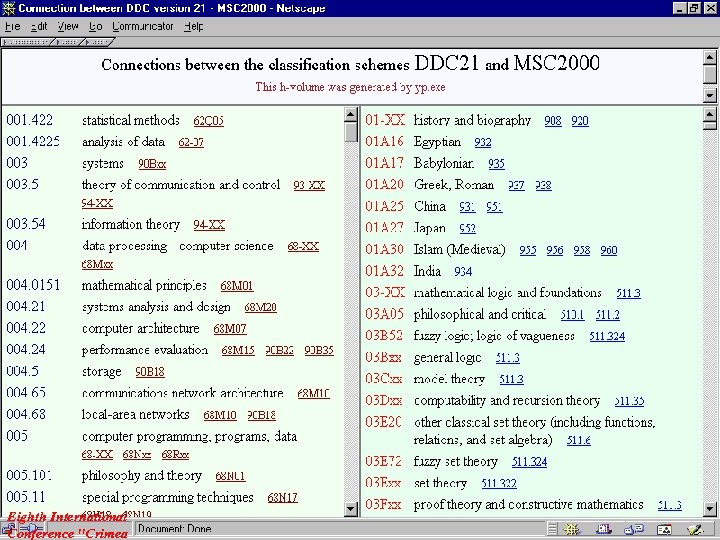Open the 511.6 link after set algebra
This screenshot has height=540, width=720.
[579, 440]
